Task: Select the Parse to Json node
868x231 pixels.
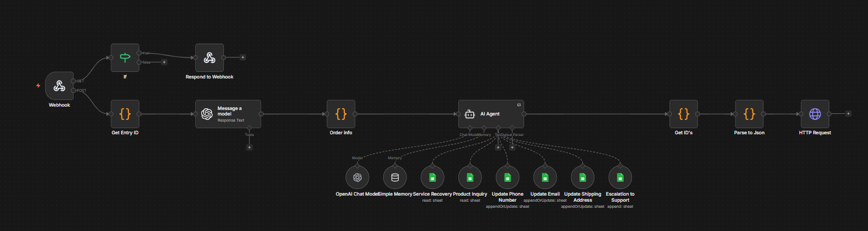Action: (749, 114)
